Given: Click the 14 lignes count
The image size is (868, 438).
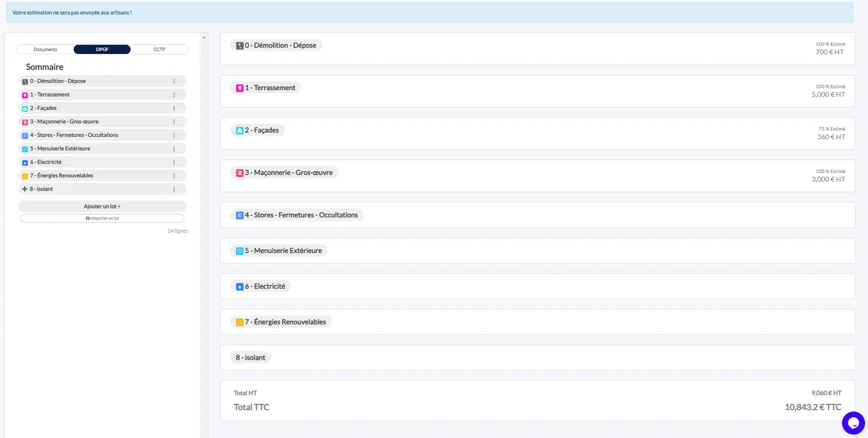Looking at the screenshot, I should (x=177, y=231).
